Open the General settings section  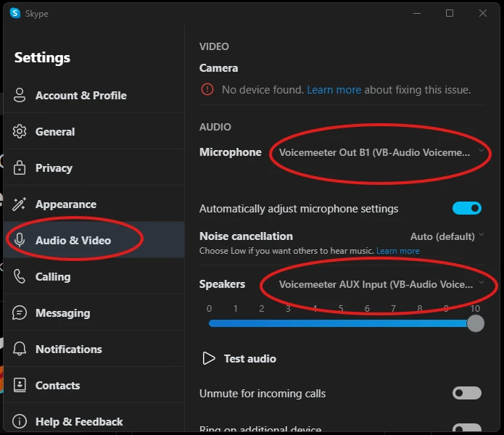[94, 131]
